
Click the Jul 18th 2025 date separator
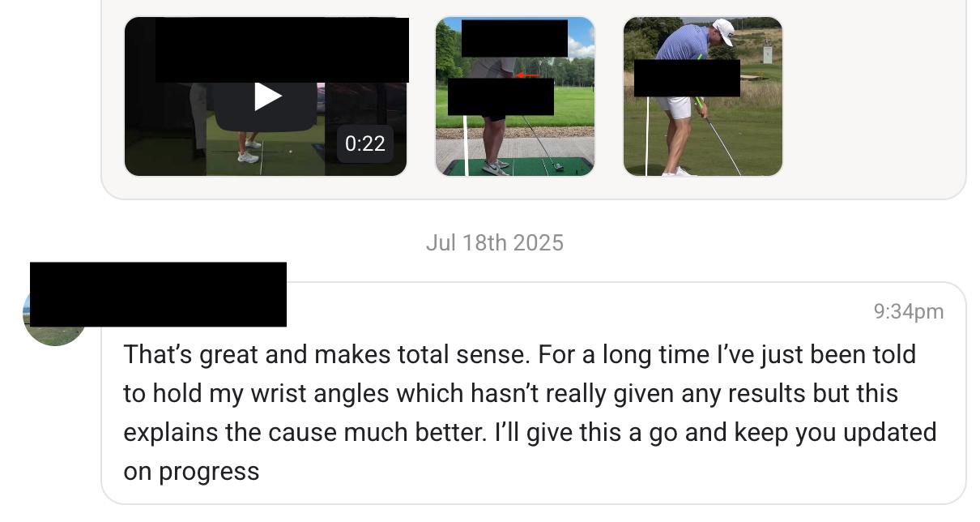[x=494, y=242]
